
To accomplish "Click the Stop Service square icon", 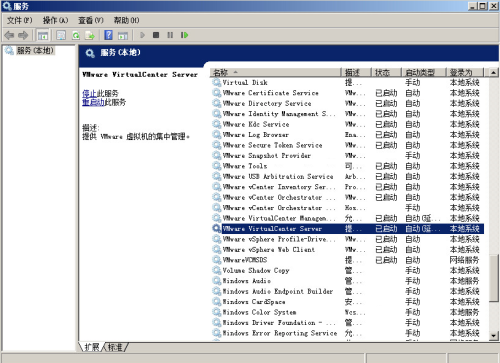I will click(156, 35).
